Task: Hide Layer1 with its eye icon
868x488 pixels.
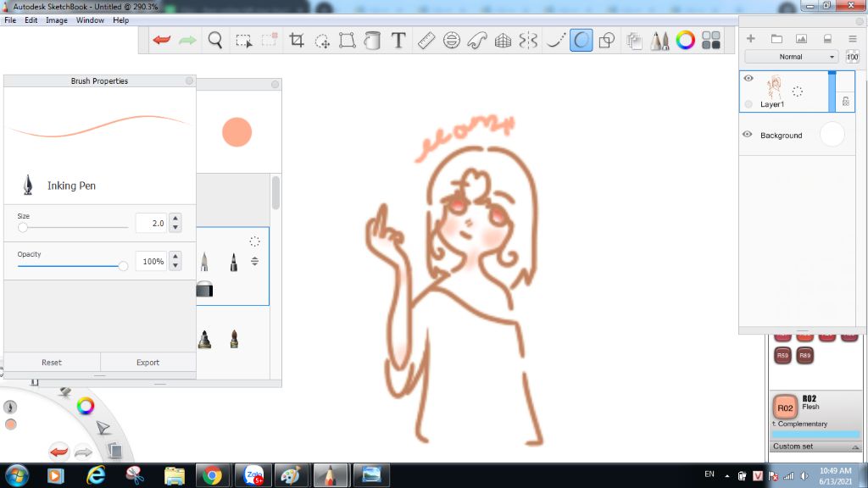Action: pos(748,78)
